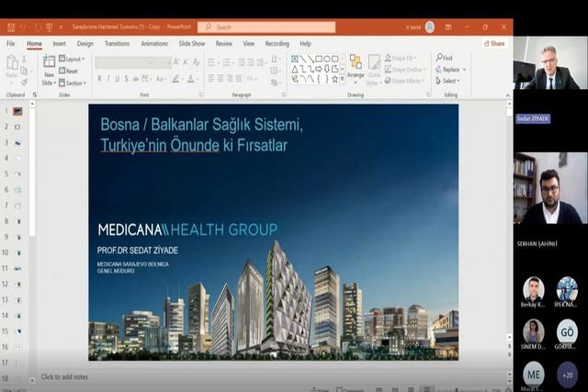Expand the Select dropdown in Editing
This screenshot has width=588, height=392.
[x=449, y=81]
